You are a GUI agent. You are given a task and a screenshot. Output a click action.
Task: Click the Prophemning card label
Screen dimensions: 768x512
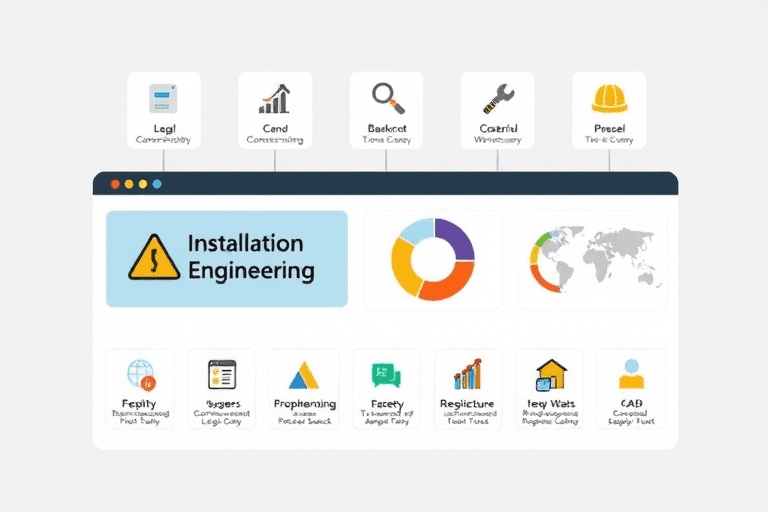point(304,404)
